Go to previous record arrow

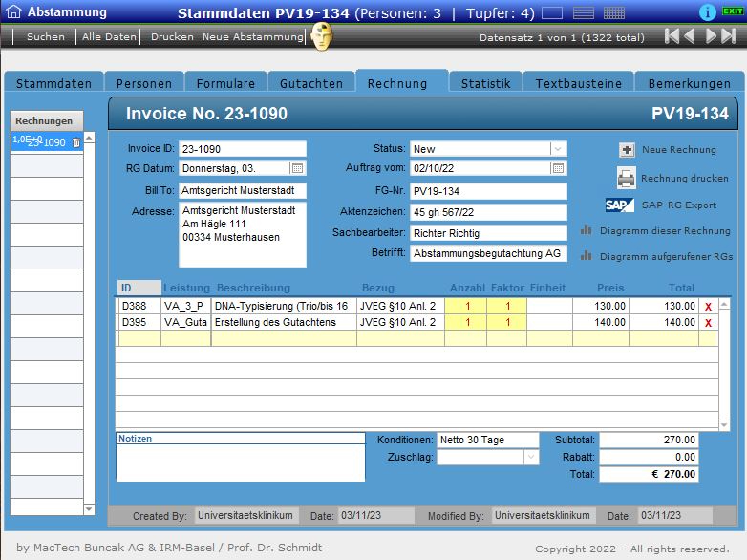[x=690, y=36]
